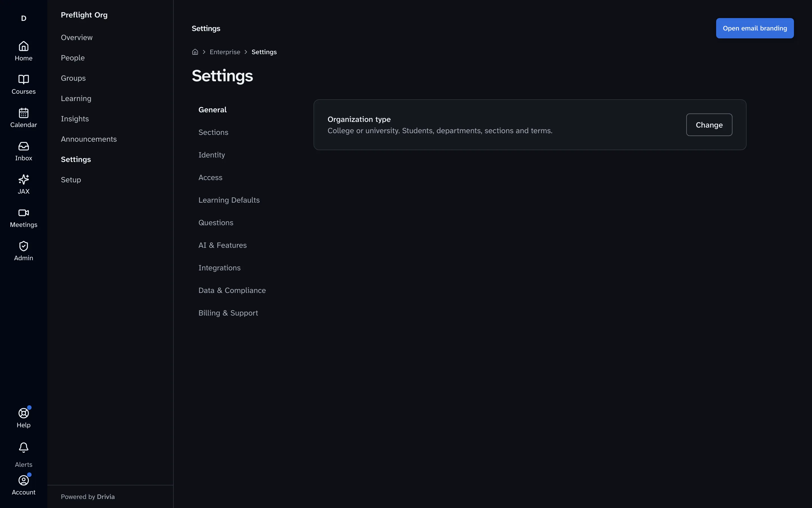Open the Account profile icon
This screenshot has width=812, height=508.
tap(23, 480)
